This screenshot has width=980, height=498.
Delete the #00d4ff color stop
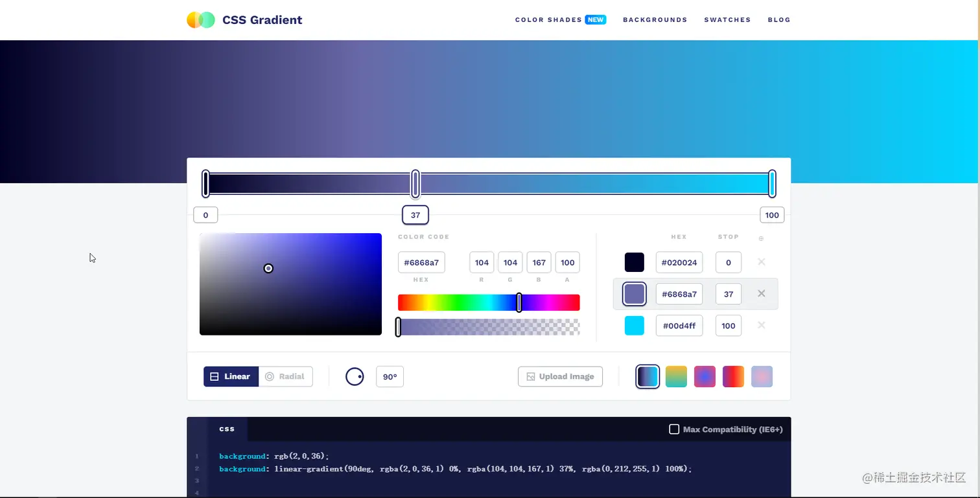(762, 325)
